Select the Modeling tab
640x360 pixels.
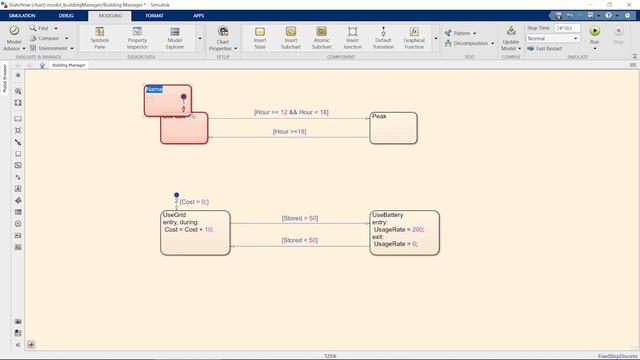pyautogui.click(x=110, y=16)
